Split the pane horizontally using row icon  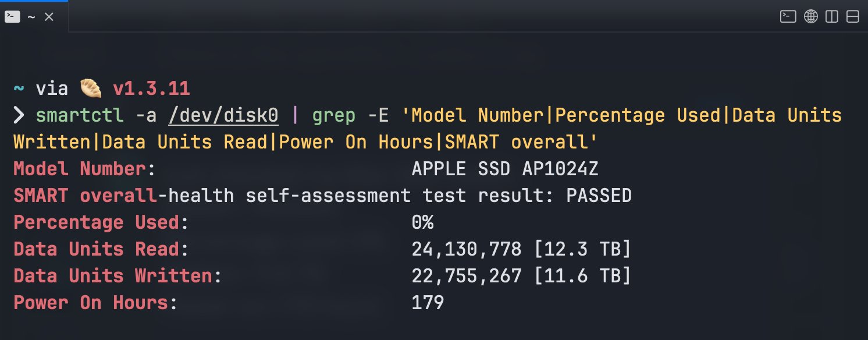pos(853,17)
